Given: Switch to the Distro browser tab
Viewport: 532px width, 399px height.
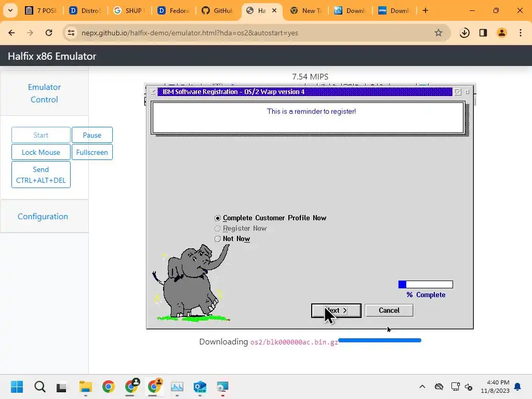Looking at the screenshot, I should [85, 10].
